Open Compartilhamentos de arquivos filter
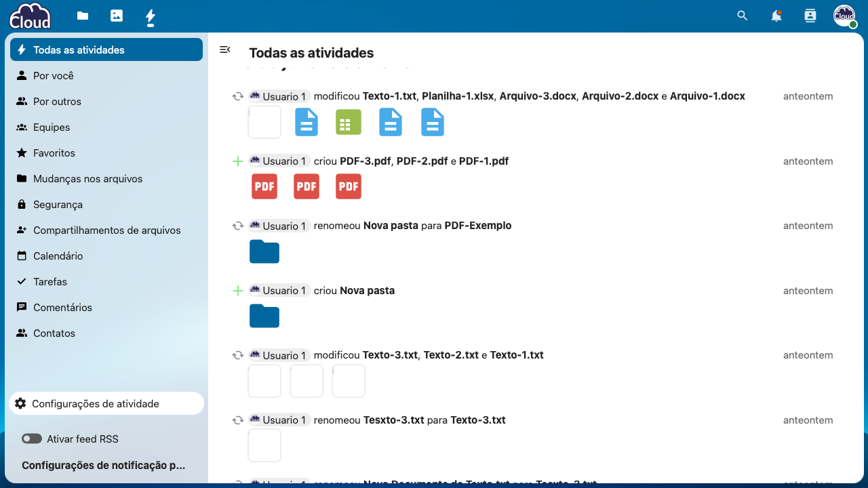 (107, 230)
